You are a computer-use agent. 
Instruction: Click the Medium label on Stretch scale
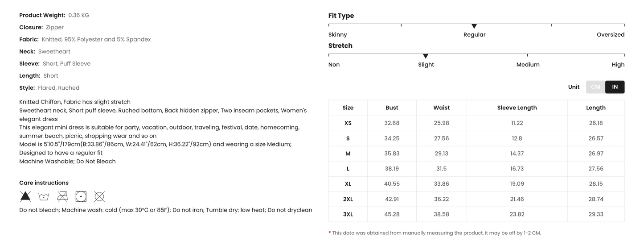(528, 65)
